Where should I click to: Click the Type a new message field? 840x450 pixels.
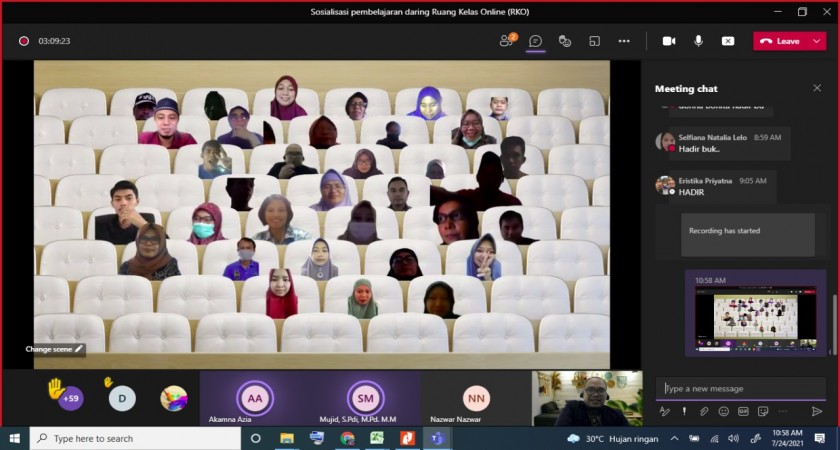[740, 388]
